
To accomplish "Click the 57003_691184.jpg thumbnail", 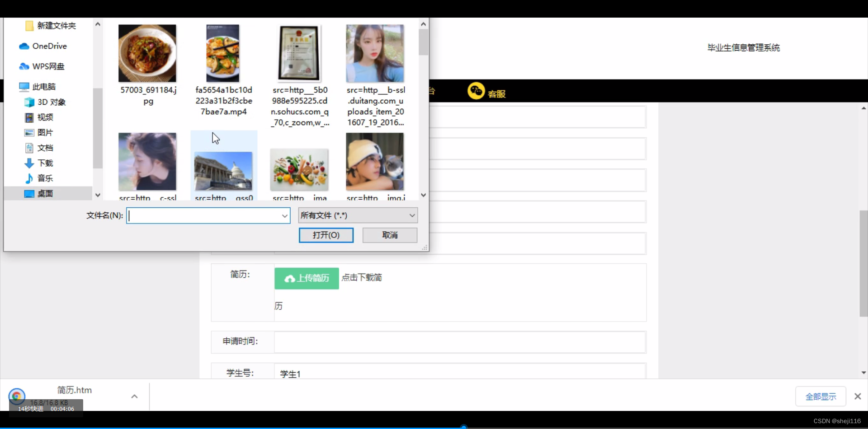I will coord(147,53).
